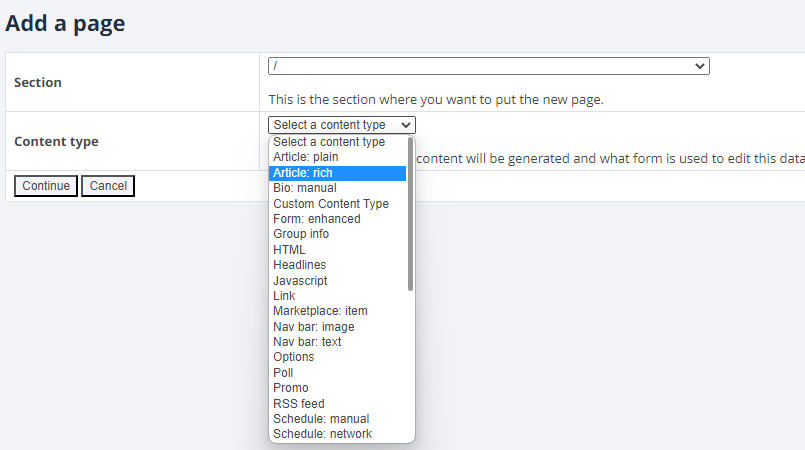
Task: Select 'Bio: manual' content type
Action: tap(305, 188)
